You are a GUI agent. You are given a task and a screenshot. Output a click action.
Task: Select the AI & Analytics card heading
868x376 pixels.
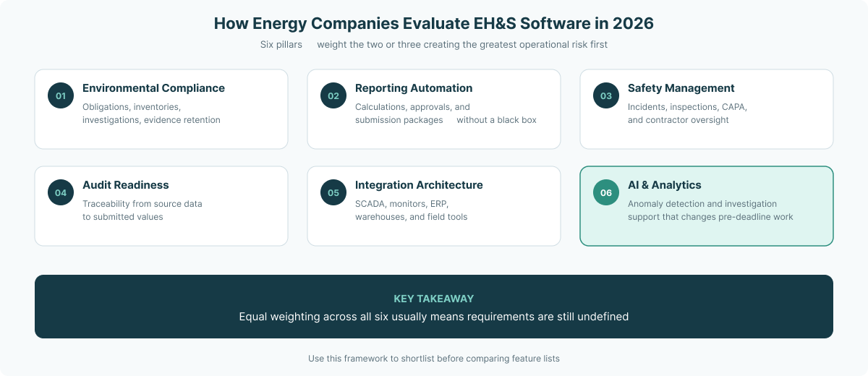point(665,185)
